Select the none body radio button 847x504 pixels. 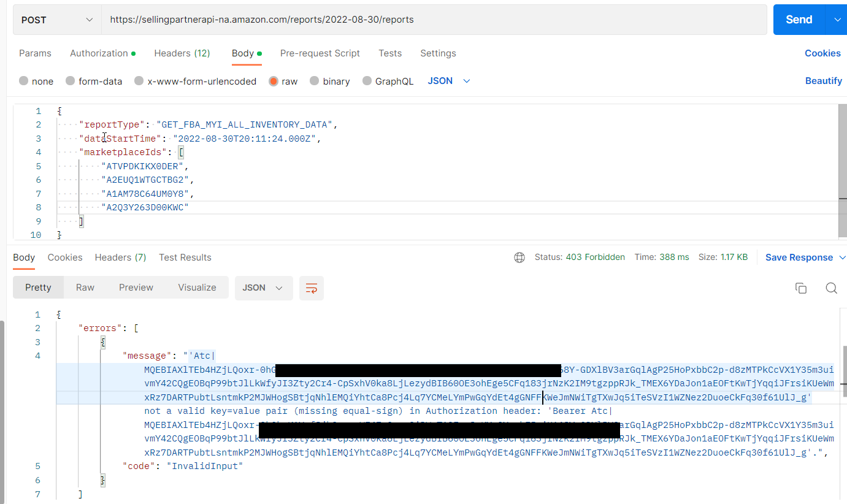point(24,81)
